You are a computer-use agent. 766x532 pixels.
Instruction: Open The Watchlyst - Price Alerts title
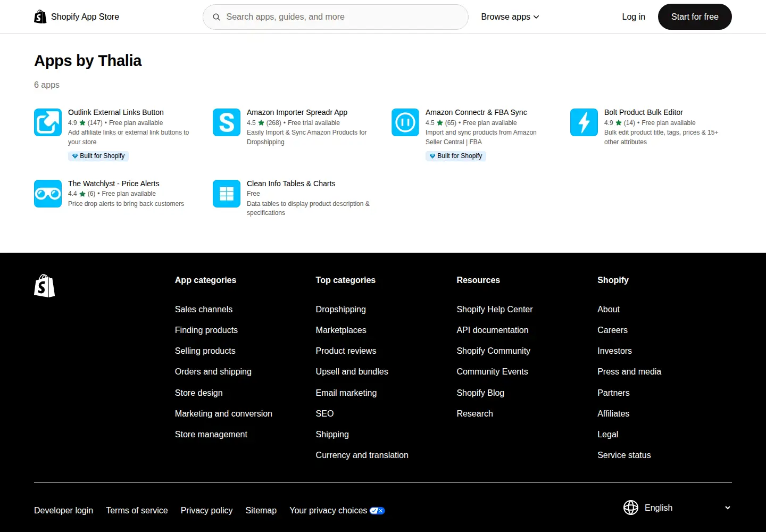tap(114, 184)
